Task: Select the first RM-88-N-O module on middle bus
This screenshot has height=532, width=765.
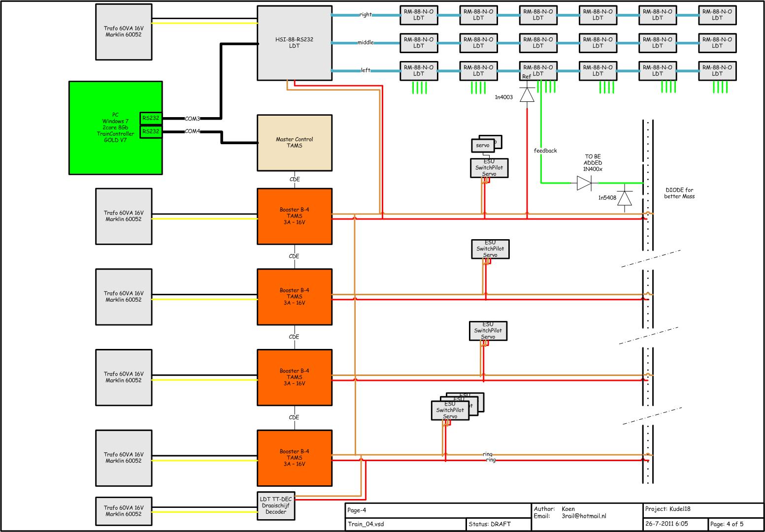Action: [x=419, y=43]
